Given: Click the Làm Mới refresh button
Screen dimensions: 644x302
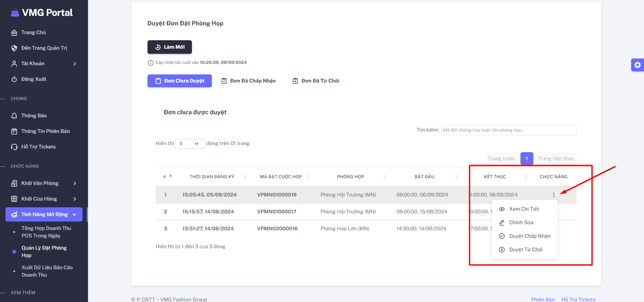Looking at the screenshot, I should (170, 47).
